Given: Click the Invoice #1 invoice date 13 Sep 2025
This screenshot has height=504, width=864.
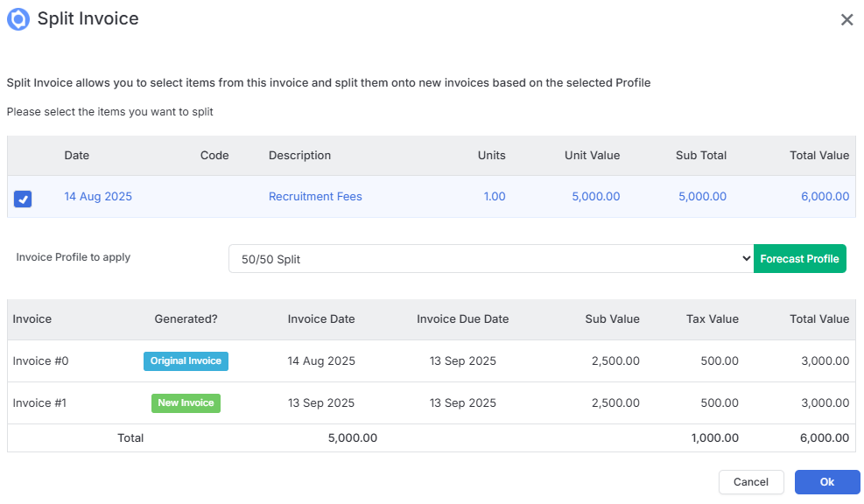Looking at the screenshot, I should (321, 402).
